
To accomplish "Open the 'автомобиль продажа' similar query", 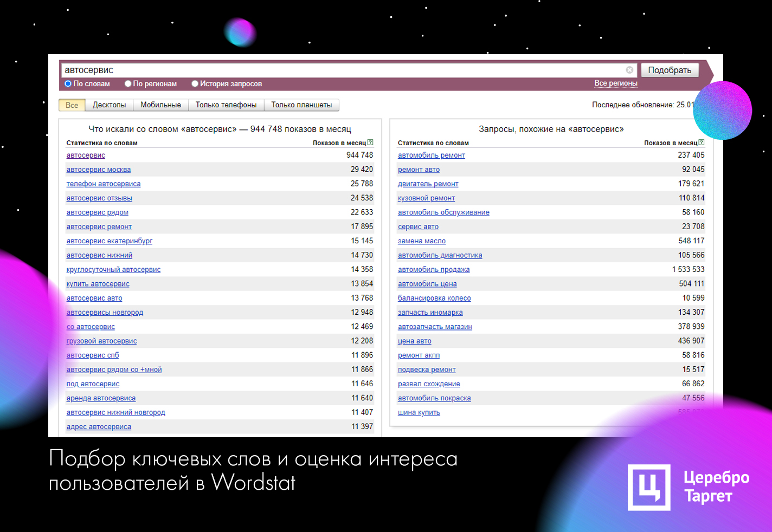I will pos(434,270).
